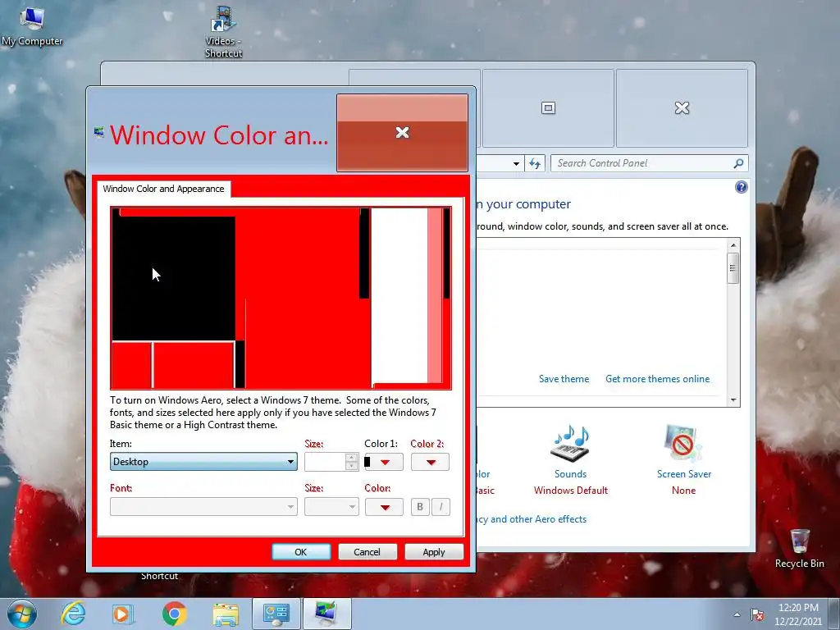Open the Color 1 color picker

click(x=384, y=462)
